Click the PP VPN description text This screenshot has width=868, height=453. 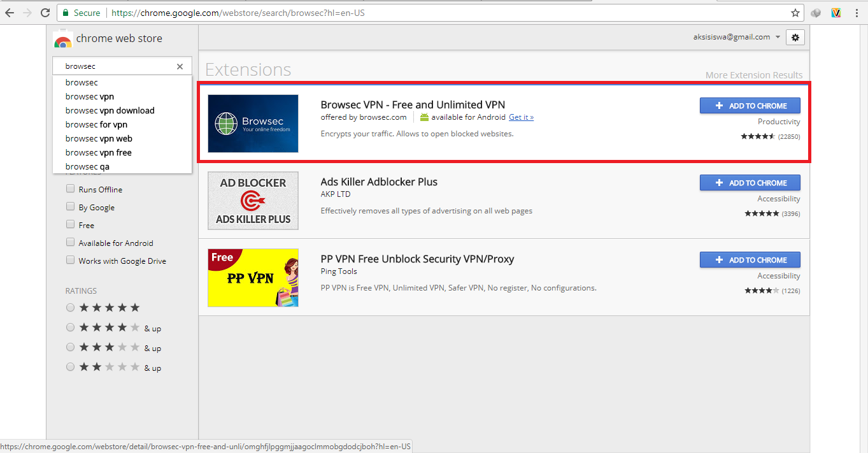[x=459, y=288]
